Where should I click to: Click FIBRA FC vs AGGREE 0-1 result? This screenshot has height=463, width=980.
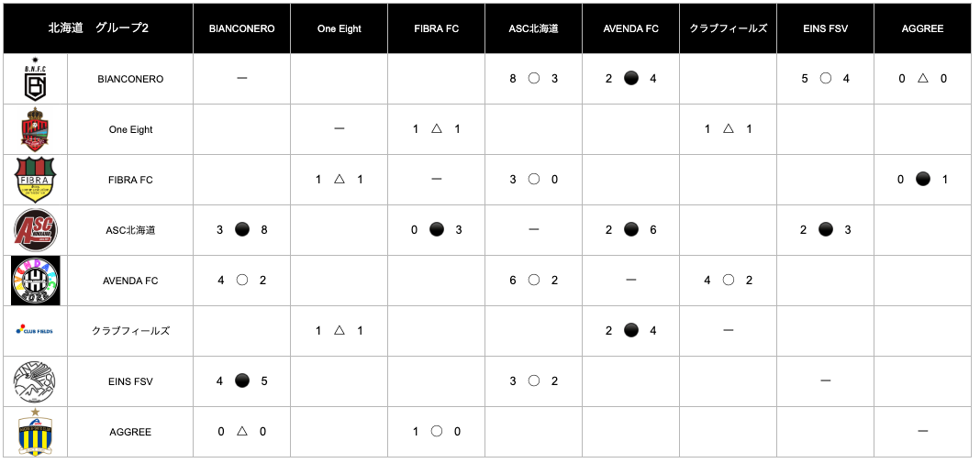point(922,180)
